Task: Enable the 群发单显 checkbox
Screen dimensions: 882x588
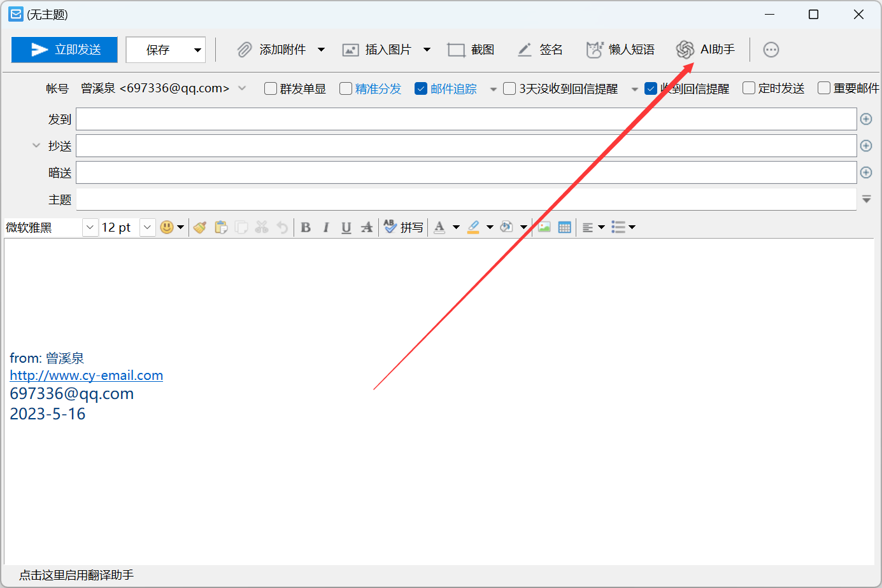Action: [x=271, y=88]
